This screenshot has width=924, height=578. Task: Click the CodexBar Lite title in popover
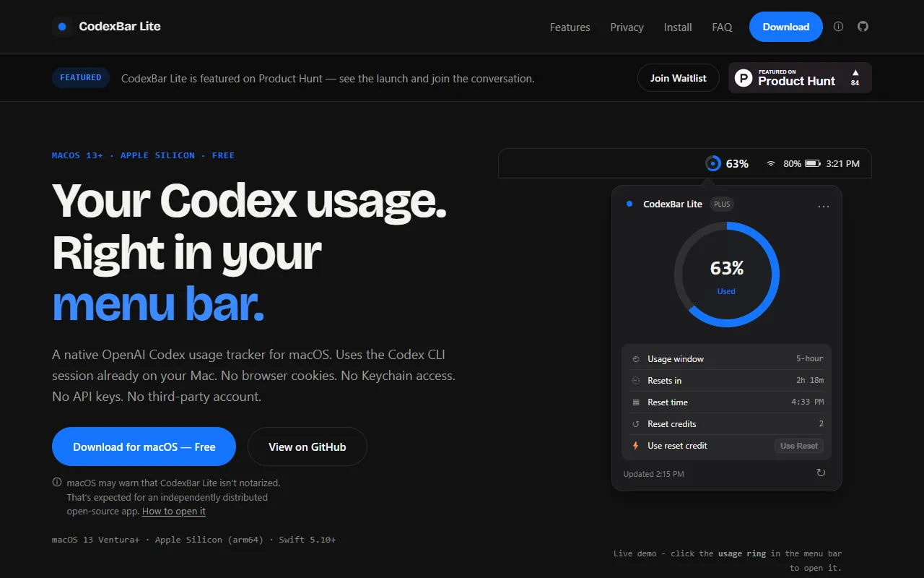[673, 204]
